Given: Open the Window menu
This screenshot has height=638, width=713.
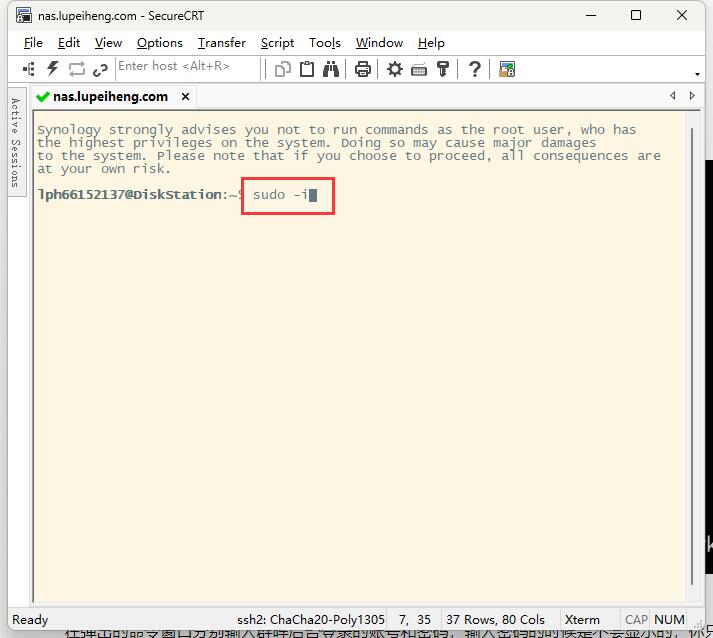Looking at the screenshot, I should [x=379, y=43].
